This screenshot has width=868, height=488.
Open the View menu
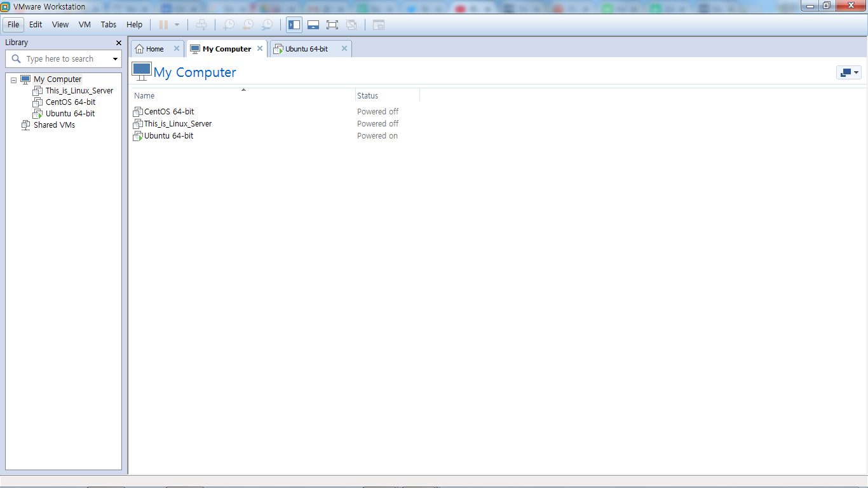(60, 25)
